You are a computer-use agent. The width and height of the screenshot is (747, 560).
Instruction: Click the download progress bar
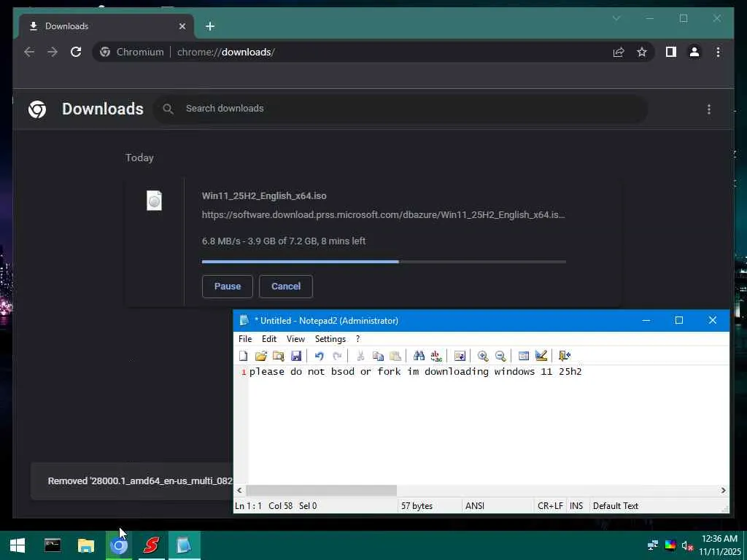pos(384,262)
